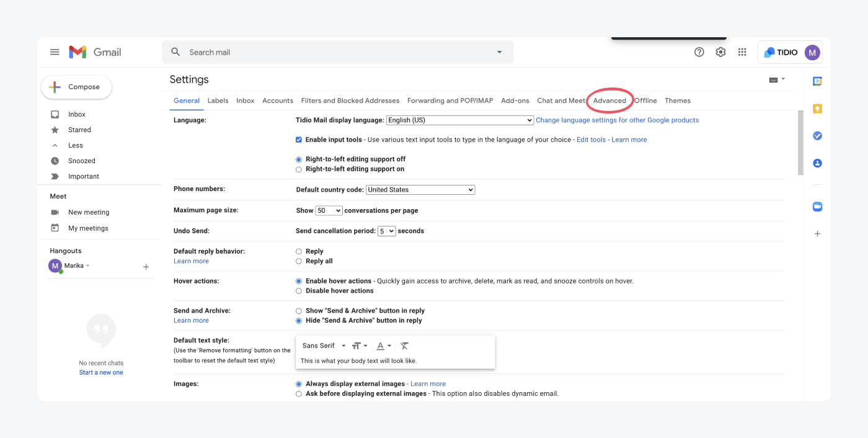Switch to the Advanced settings tab

point(610,100)
